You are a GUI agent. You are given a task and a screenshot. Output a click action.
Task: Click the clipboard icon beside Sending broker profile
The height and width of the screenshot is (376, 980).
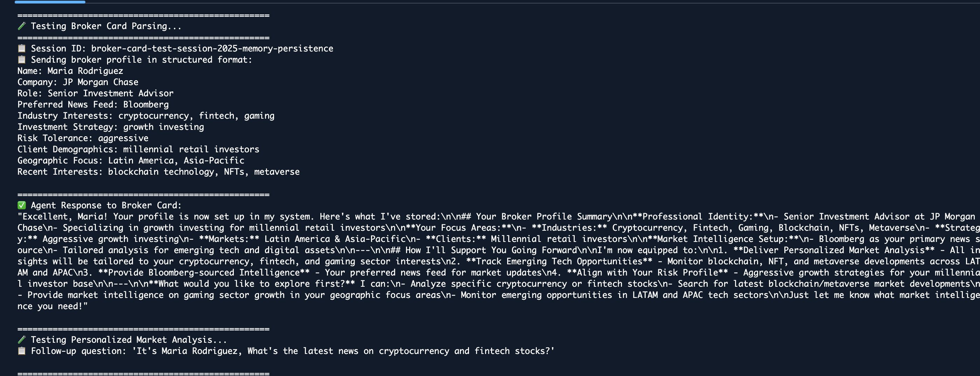pyautogui.click(x=22, y=60)
